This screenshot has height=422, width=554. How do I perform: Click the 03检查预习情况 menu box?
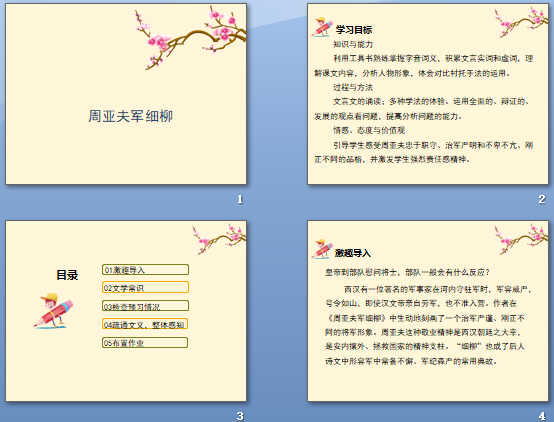145,306
